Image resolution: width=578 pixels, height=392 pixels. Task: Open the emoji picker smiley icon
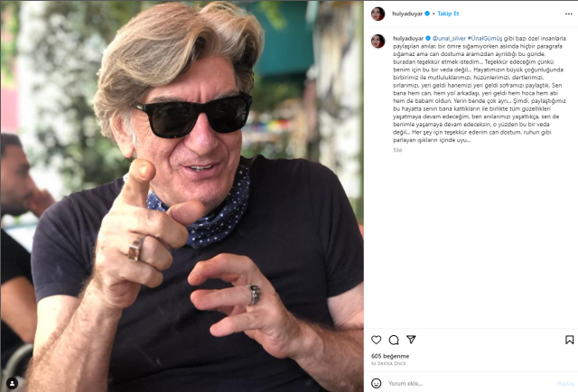click(x=376, y=383)
